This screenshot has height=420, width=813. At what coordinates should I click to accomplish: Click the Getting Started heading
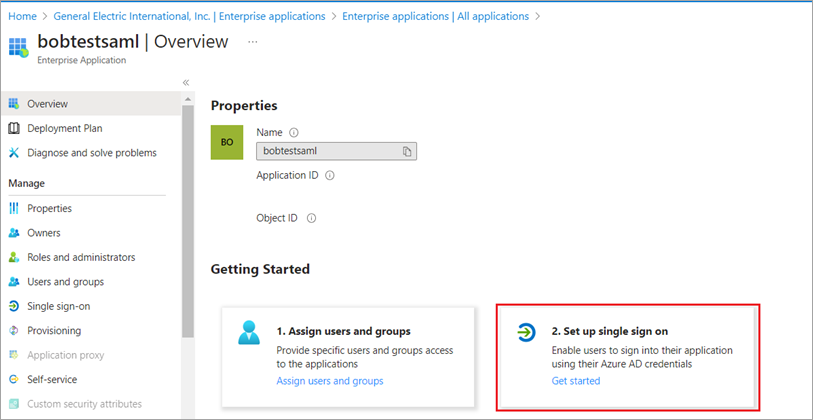tap(260, 269)
